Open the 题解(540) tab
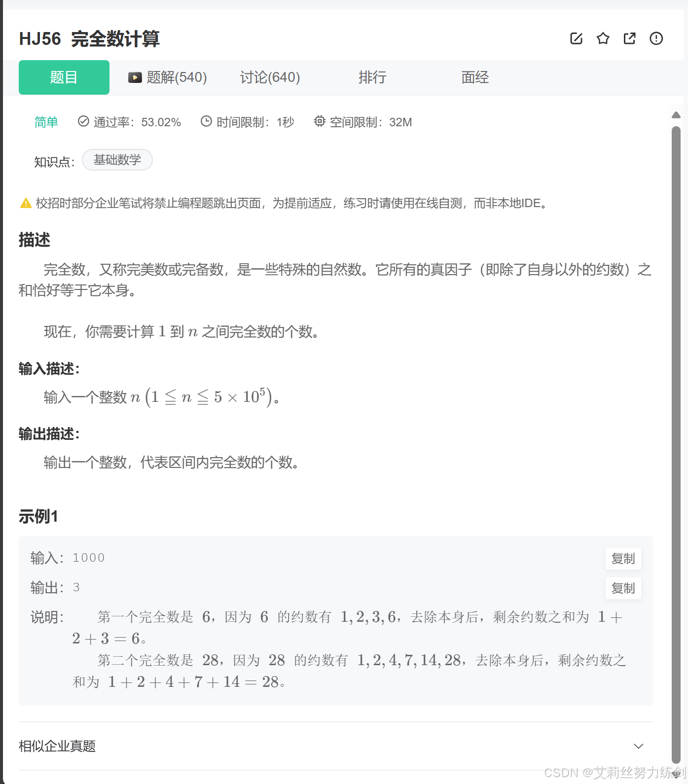This screenshot has width=688, height=784. tap(168, 77)
